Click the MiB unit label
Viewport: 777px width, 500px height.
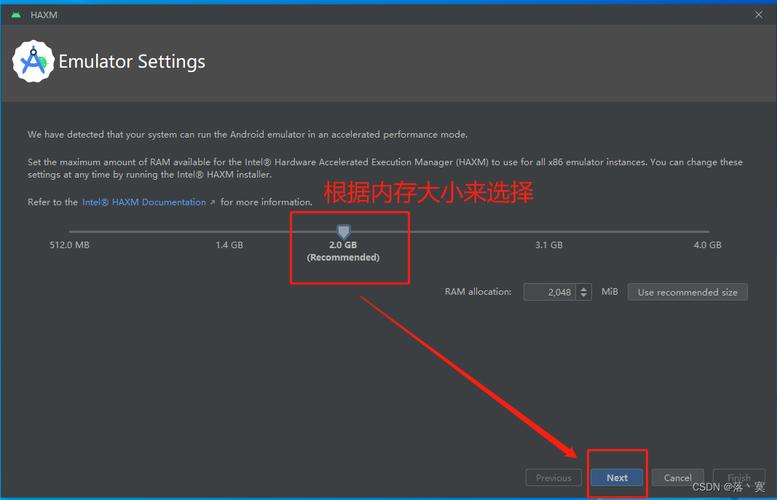610,291
